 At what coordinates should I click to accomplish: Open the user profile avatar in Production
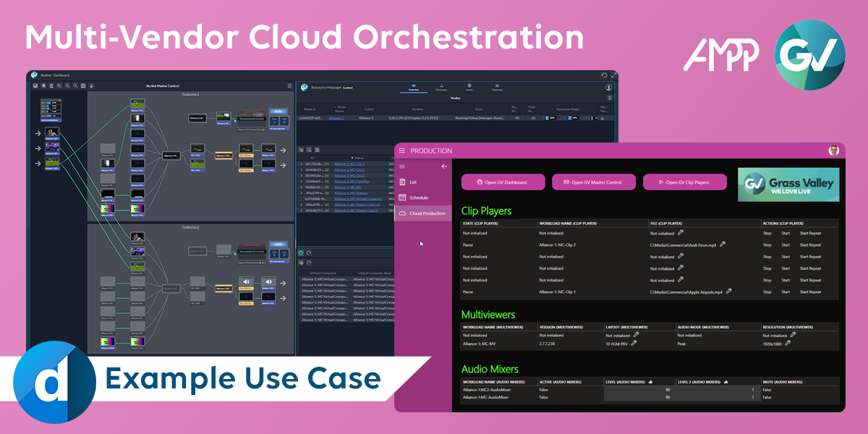(x=833, y=150)
